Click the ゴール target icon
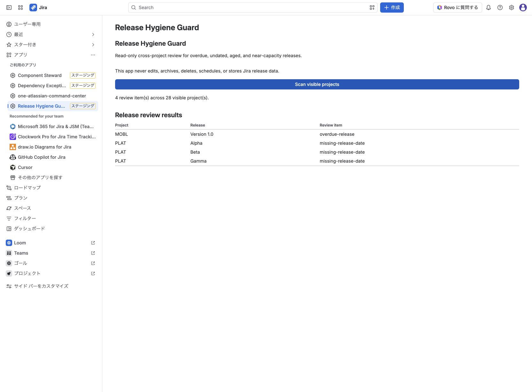The height and width of the screenshot is (392, 532). coord(9,263)
